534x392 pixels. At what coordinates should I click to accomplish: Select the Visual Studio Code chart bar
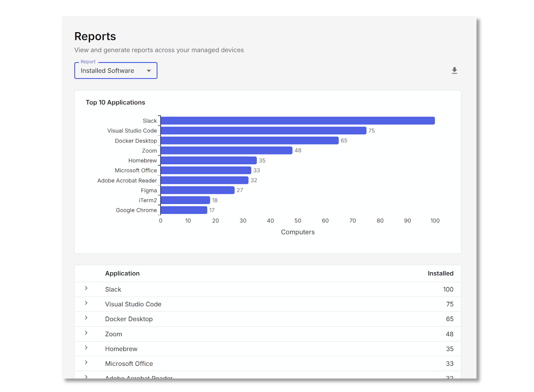click(x=264, y=131)
